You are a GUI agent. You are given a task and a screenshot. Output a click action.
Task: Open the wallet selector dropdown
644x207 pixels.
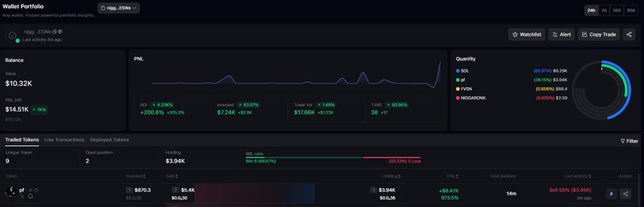[119, 8]
